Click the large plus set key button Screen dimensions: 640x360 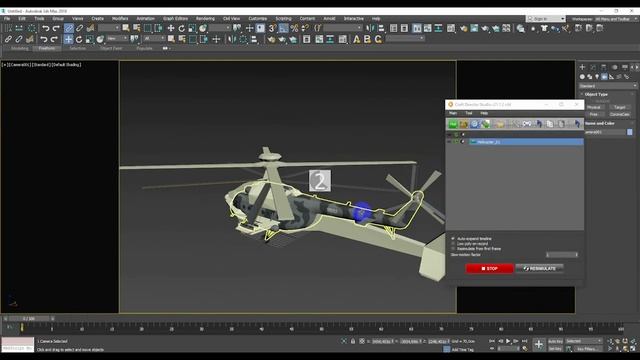(539, 344)
